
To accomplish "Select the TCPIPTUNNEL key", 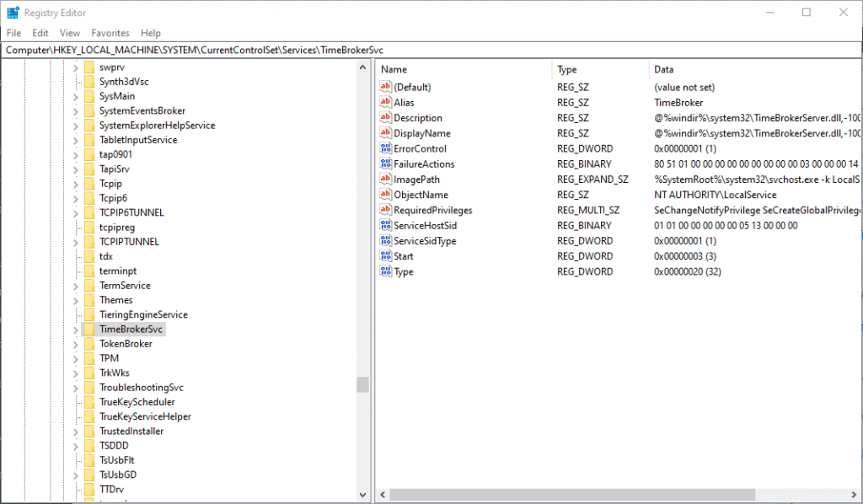I will click(x=129, y=242).
